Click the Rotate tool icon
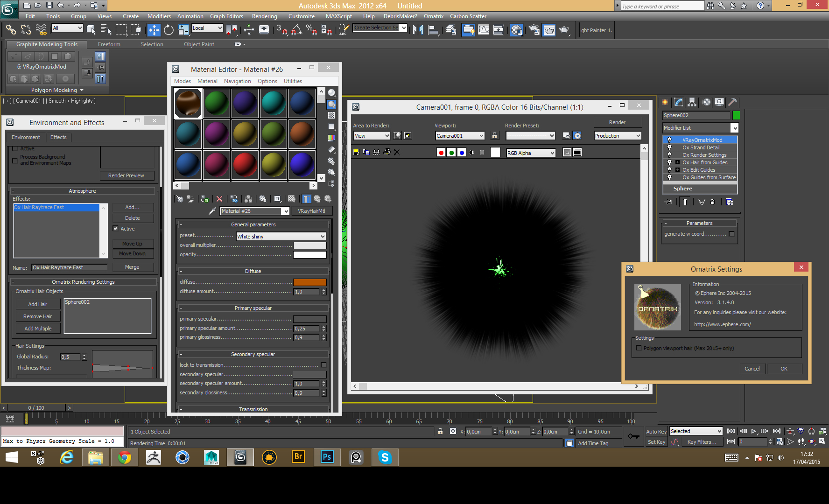 tap(169, 30)
